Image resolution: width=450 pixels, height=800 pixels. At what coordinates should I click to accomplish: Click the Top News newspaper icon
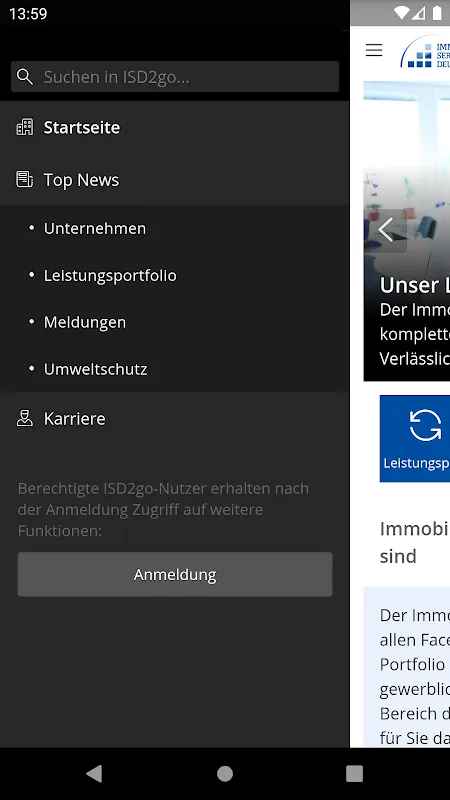(24, 180)
